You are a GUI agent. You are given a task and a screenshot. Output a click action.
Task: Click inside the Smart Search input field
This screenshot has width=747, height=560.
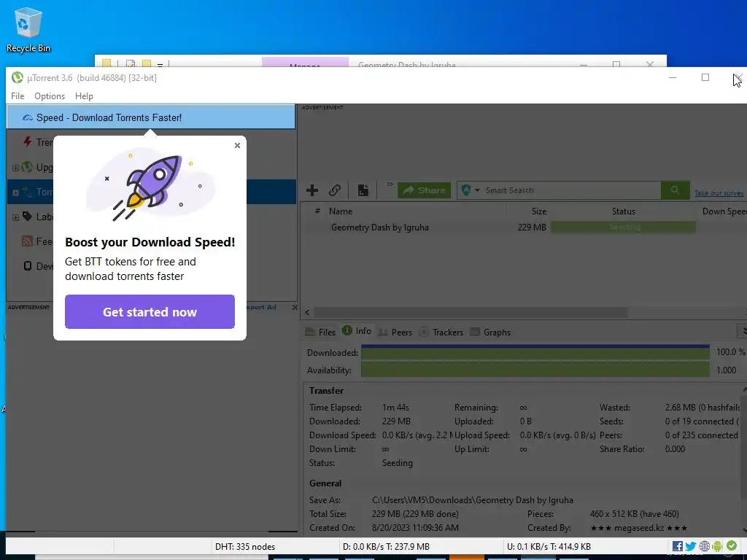click(x=570, y=190)
